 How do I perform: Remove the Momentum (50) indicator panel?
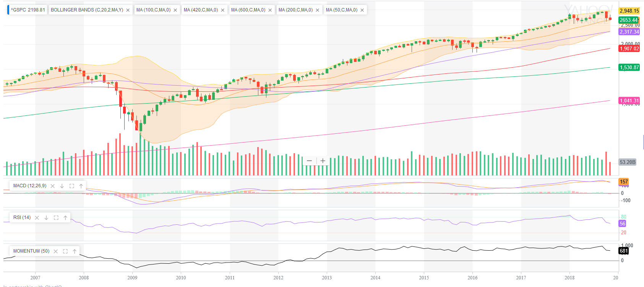tap(56, 251)
